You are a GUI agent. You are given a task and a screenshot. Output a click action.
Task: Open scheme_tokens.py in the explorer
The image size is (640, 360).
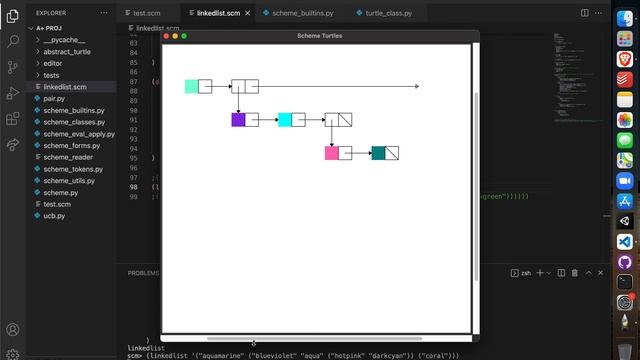coord(73,169)
